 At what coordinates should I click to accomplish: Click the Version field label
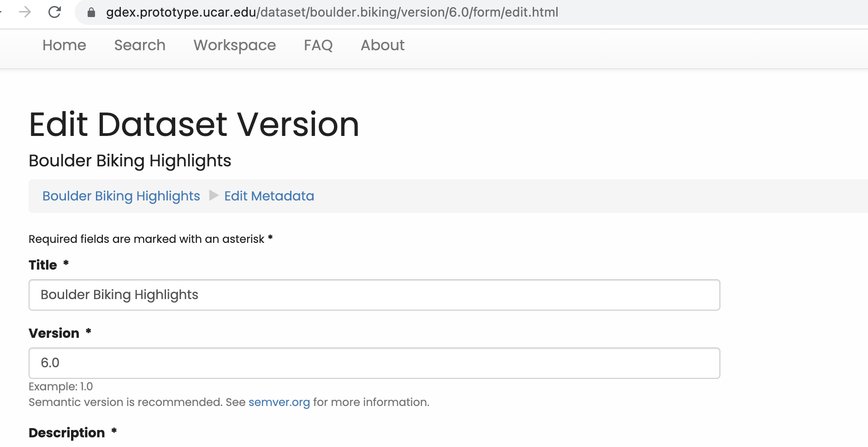tap(54, 333)
